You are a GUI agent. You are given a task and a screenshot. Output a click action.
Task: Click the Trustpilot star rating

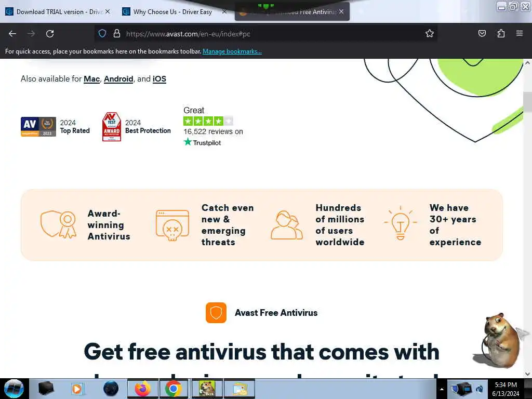coord(208,121)
